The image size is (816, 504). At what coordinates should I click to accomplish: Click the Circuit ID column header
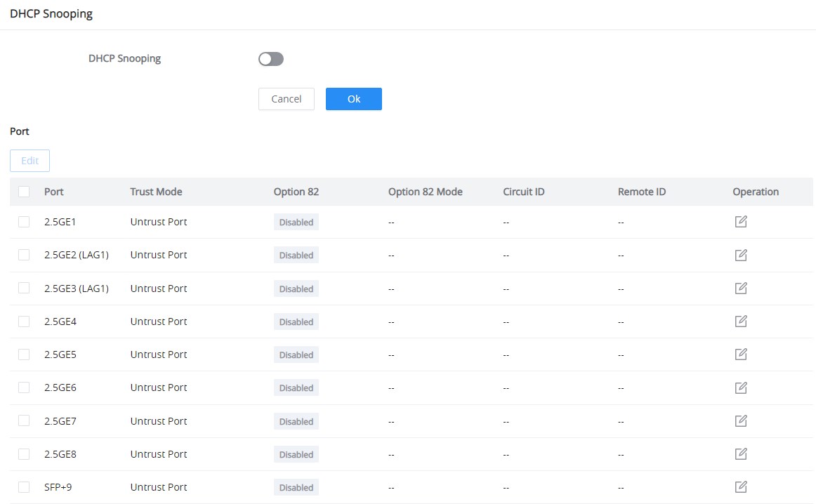click(524, 192)
